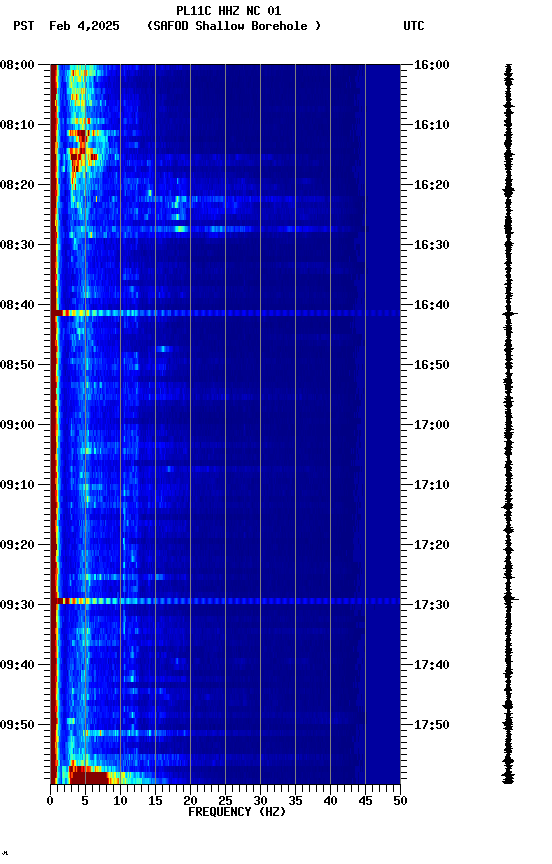Click the 35 Hz frequency axis label
Viewport: 552px width, 864px height.
[x=295, y=801]
